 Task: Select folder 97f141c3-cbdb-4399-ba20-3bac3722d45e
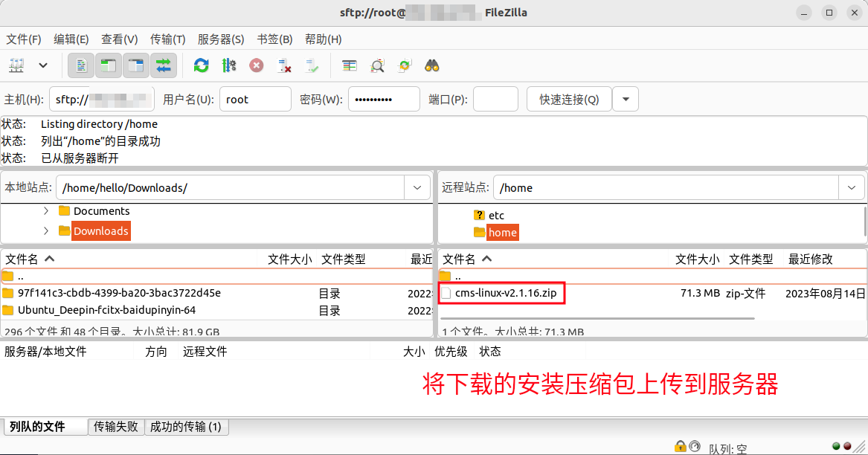click(x=118, y=293)
